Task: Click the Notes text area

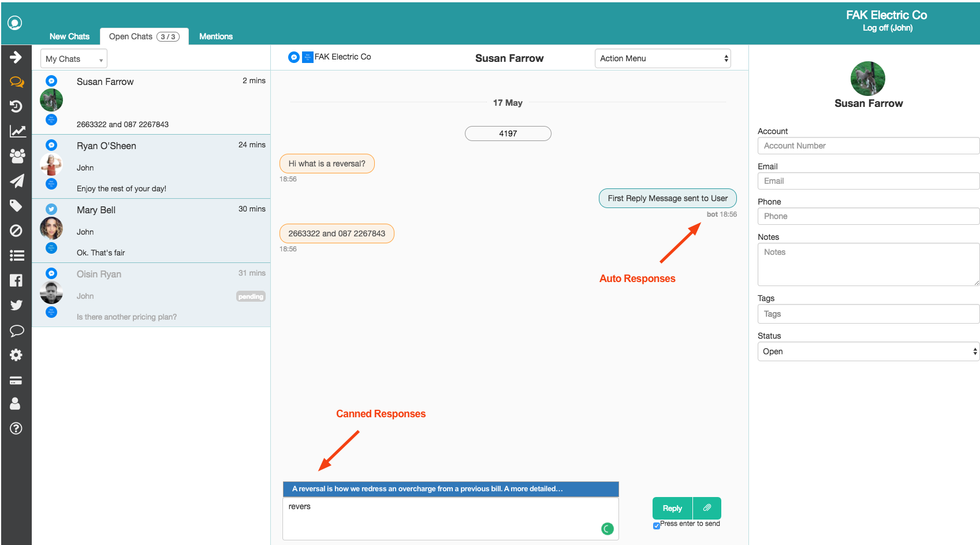Action: [869, 265]
